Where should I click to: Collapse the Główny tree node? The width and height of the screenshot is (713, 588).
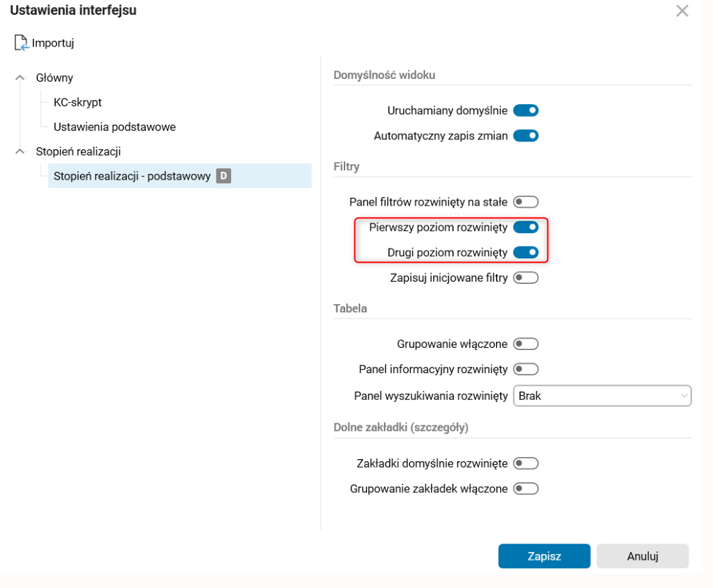click(20, 78)
